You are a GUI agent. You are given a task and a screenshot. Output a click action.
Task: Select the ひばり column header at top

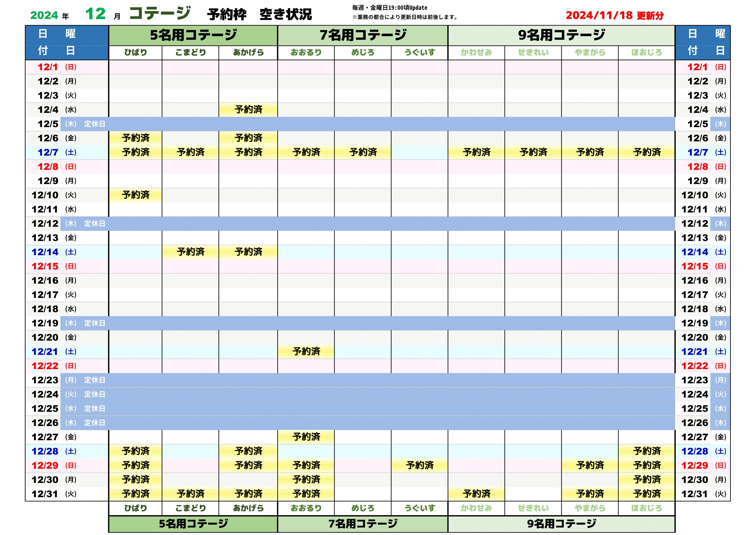[x=135, y=52]
